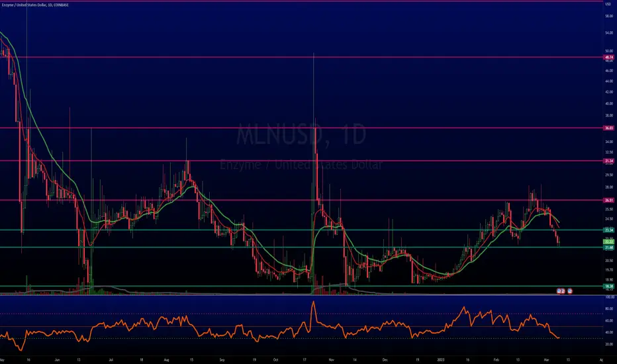Image resolution: width=617 pixels, height=364 pixels.
Task: Click the 20.00 RSI axis value
Action: [x=609, y=344]
